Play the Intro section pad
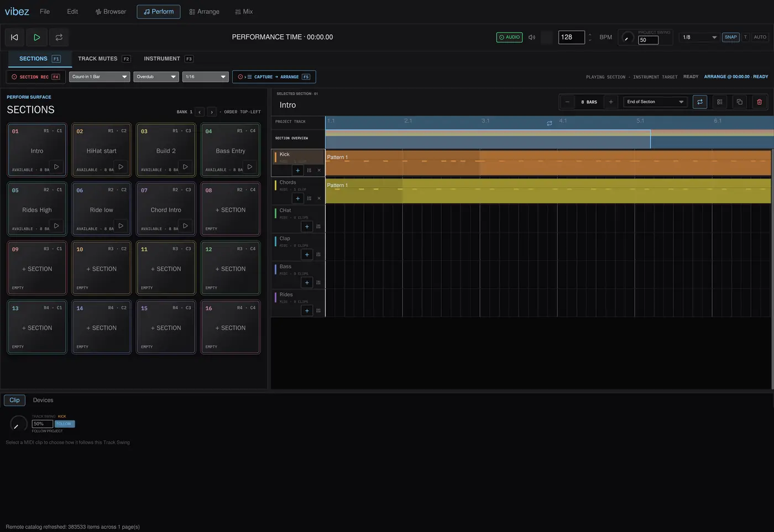Image resolution: width=774 pixels, height=532 pixels. [56, 166]
